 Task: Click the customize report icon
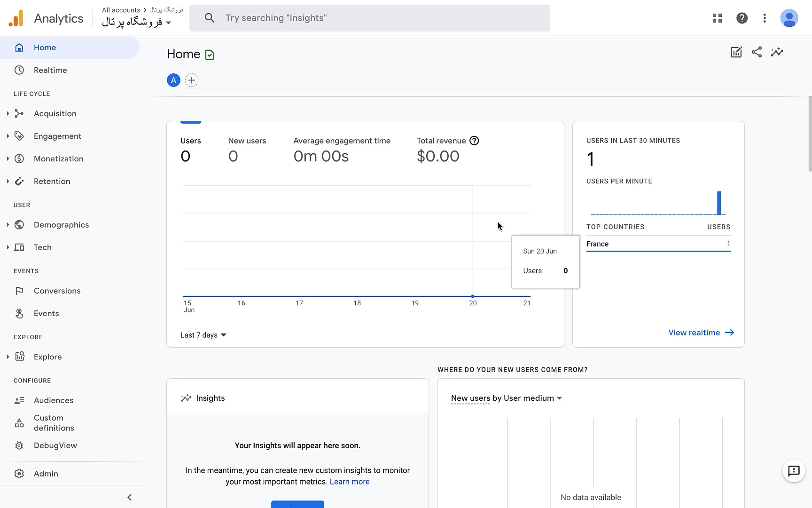736,52
